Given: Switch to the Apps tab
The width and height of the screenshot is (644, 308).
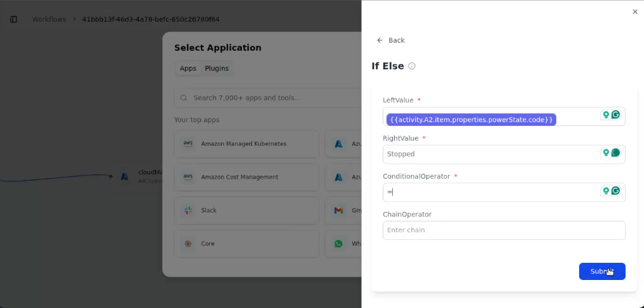Looking at the screenshot, I should [188, 68].
